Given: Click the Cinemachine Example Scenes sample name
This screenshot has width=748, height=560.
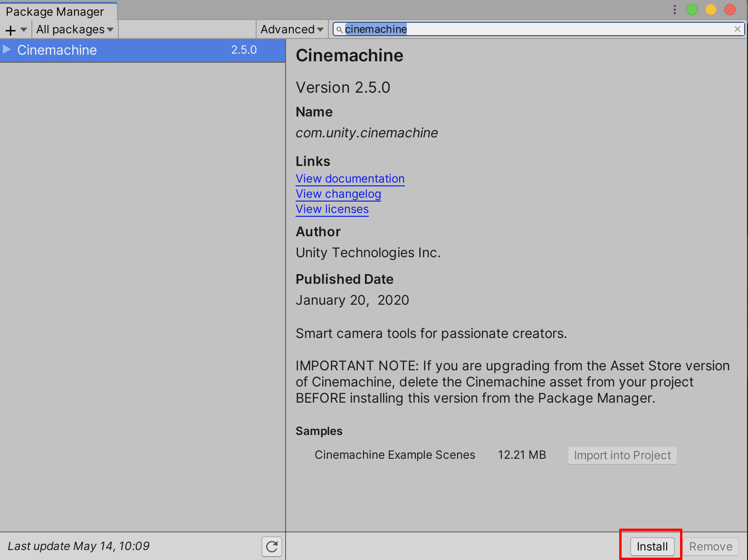Looking at the screenshot, I should [x=395, y=455].
